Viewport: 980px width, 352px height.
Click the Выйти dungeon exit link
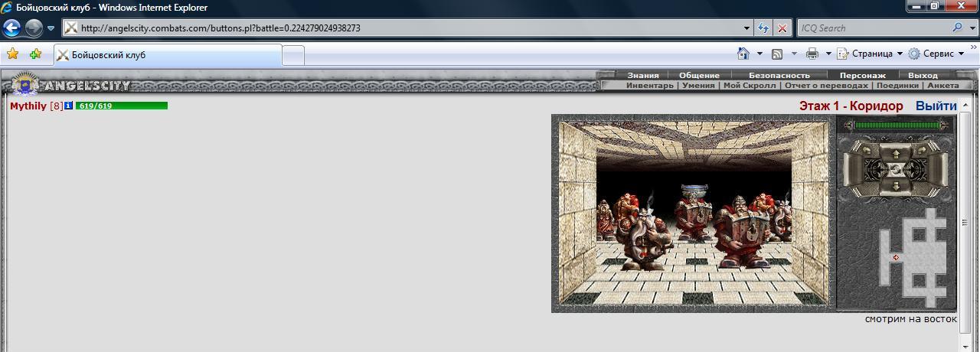[x=936, y=106]
